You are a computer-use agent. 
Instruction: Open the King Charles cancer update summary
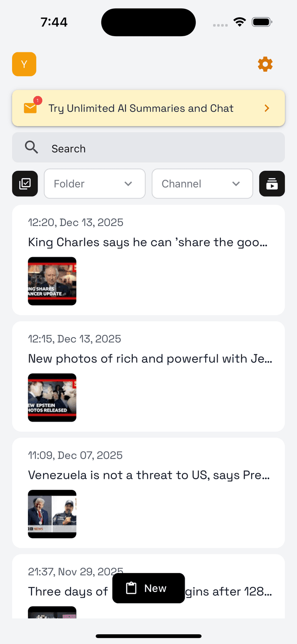point(148,260)
